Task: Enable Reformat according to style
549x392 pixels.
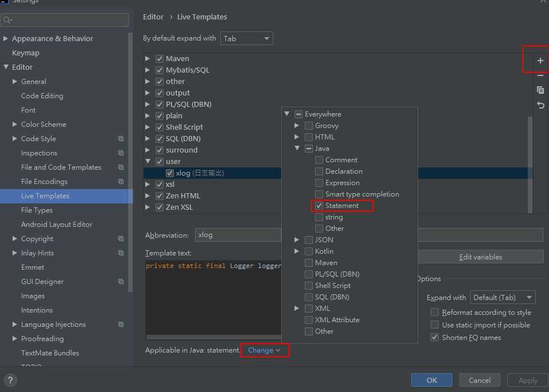Action: click(435, 313)
